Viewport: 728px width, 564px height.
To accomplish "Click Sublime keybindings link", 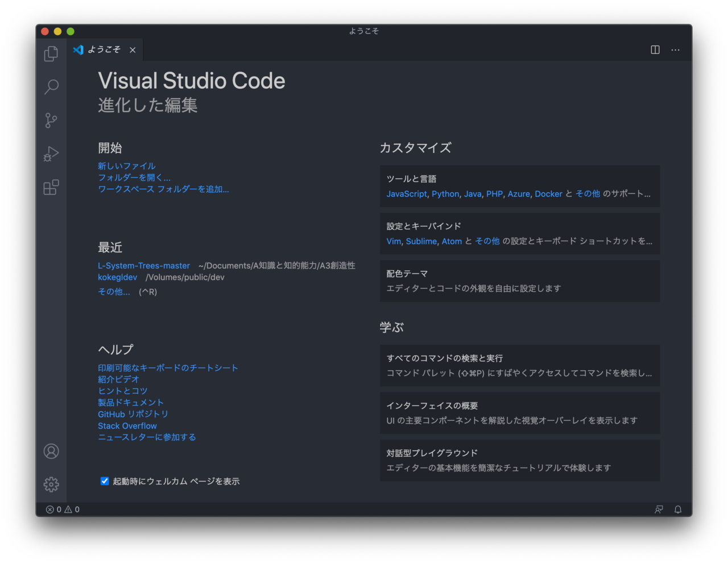I will pyautogui.click(x=421, y=241).
